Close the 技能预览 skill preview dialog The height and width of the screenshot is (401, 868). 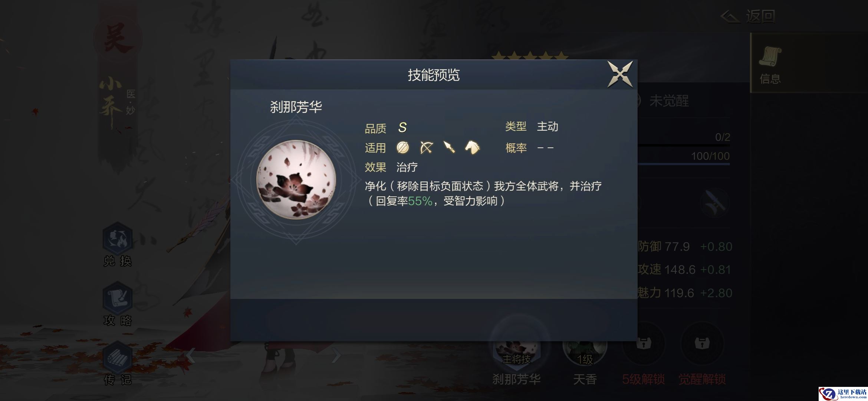click(620, 74)
